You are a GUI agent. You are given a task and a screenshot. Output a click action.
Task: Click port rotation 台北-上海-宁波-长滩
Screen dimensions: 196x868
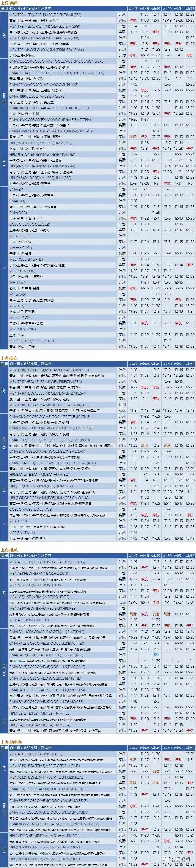(24, 289)
